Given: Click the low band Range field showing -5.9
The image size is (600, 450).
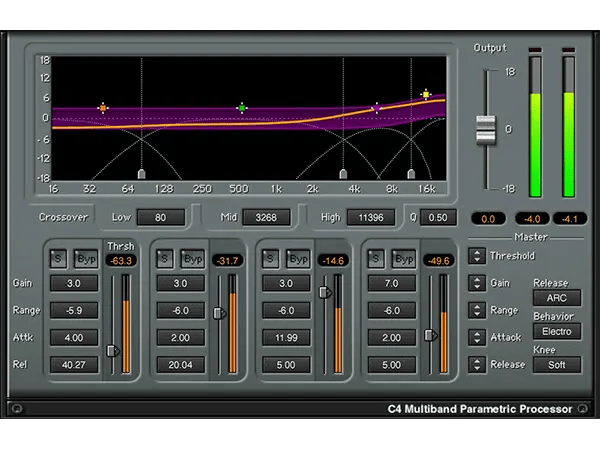Looking at the screenshot, I should (74, 310).
